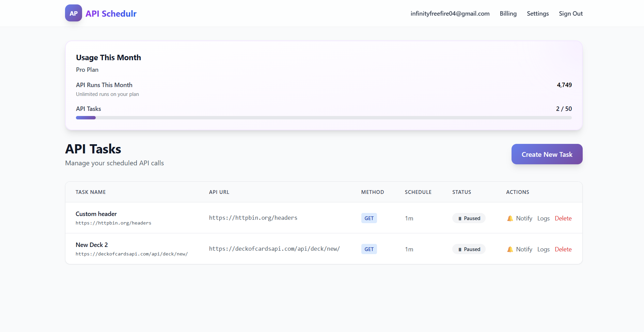Select the GET method badge for Custom header
This screenshot has width=644, height=332.
click(x=369, y=218)
